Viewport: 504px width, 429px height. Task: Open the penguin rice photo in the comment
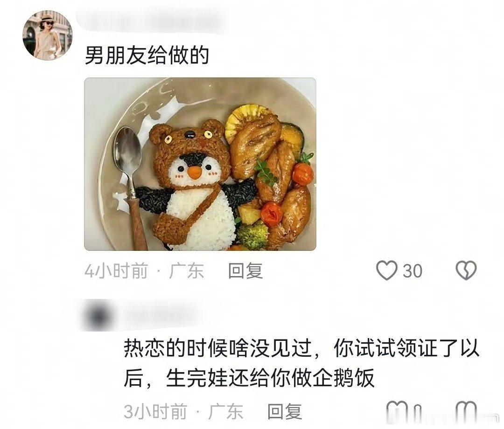tap(200, 164)
